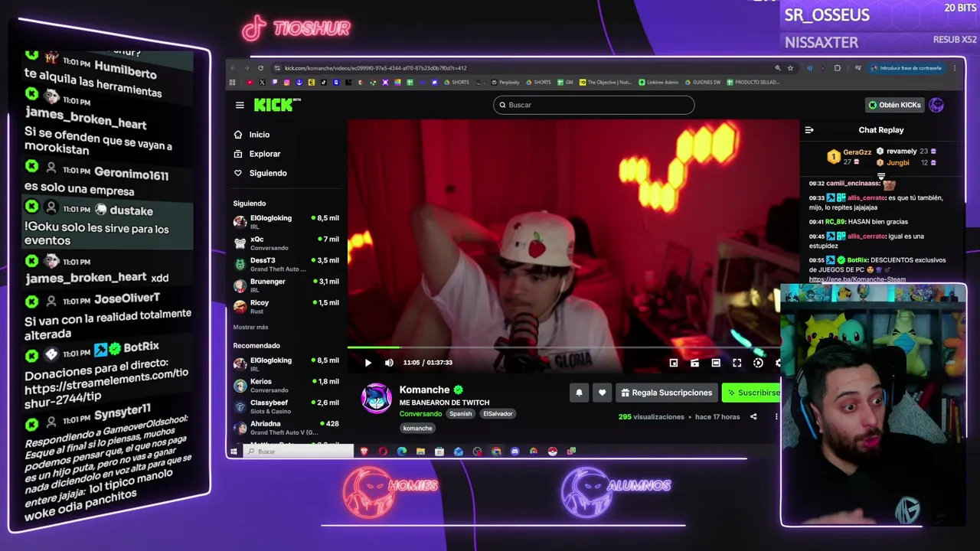Click Regala Suscripciones button
Viewport: 980px width, 551px height.
(666, 393)
